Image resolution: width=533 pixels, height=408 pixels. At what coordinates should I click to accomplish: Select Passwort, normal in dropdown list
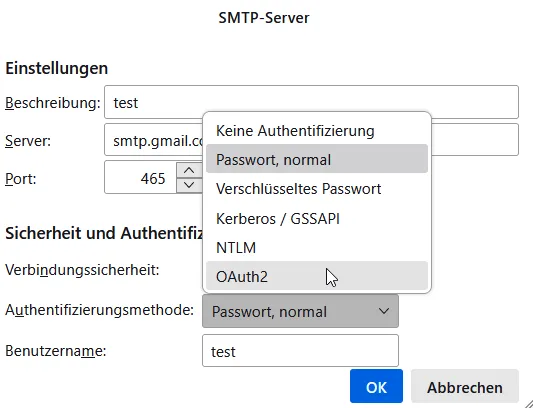[317, 159]
